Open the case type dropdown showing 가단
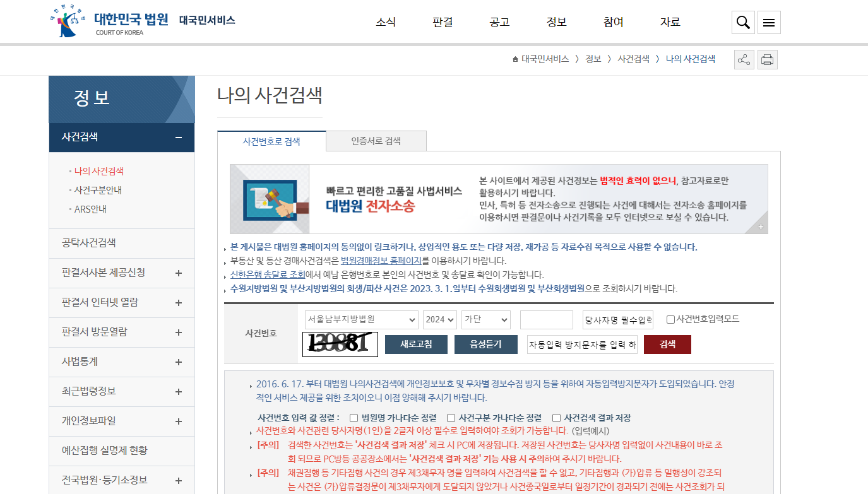This screenshot has height=494, width=868. 486,319
